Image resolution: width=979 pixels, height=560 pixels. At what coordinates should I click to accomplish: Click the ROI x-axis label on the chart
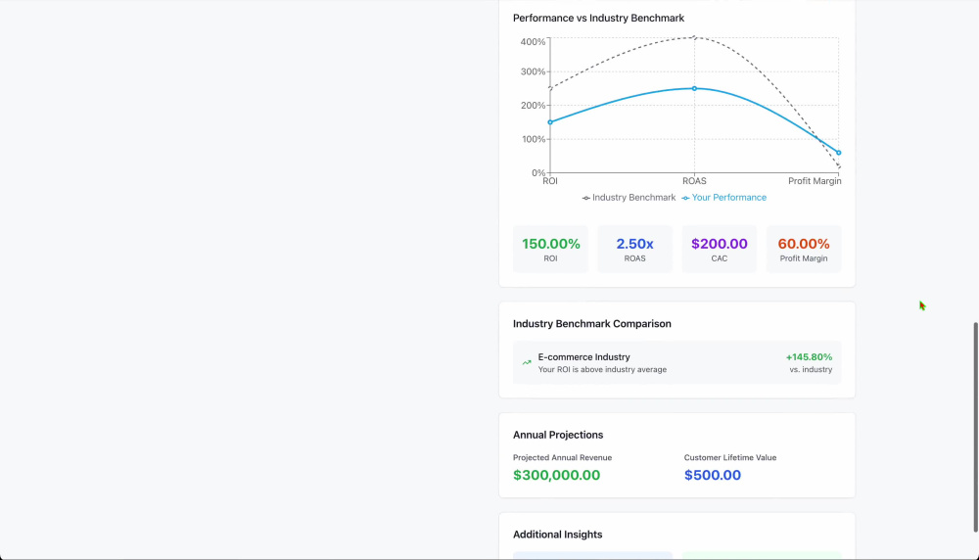(550, 181)
